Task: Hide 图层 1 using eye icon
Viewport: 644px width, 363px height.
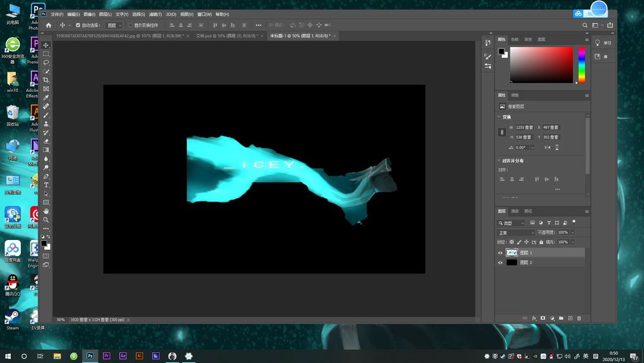Action: click(x=500, y=253)
